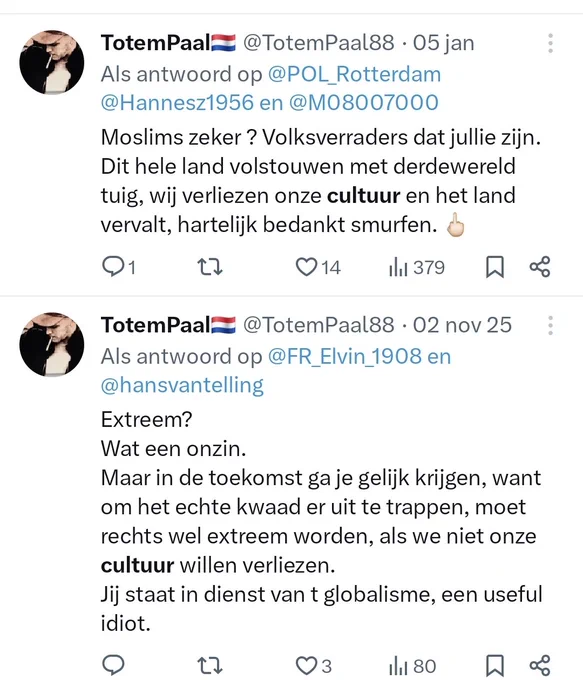This screenshot has width=583, height=680.
Task: Open more options on 02 nov 25 tweet
Action: tap(550, 325)
